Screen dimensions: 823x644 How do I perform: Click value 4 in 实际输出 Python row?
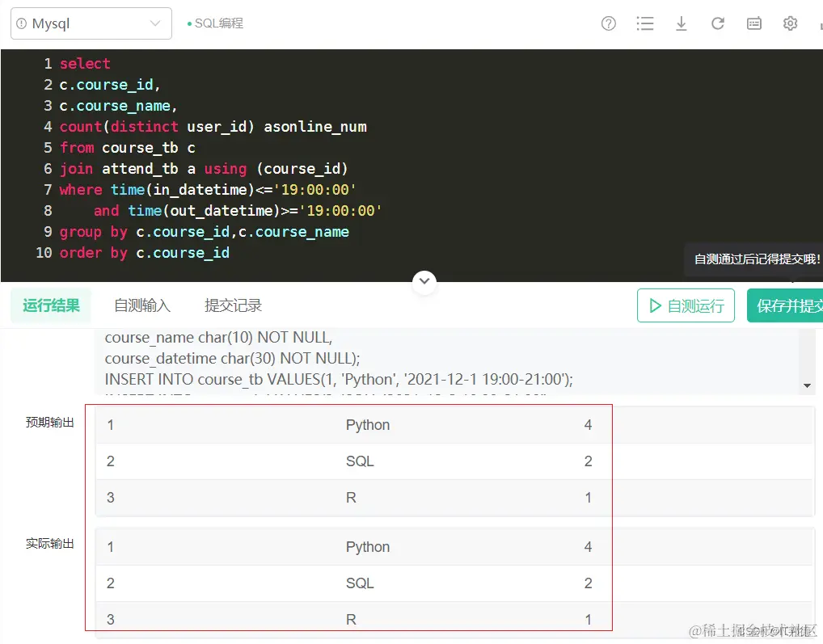[588, 547]
